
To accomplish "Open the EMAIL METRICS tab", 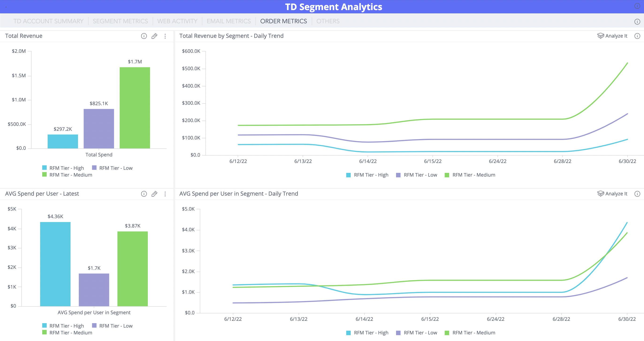I will point(229,21).
